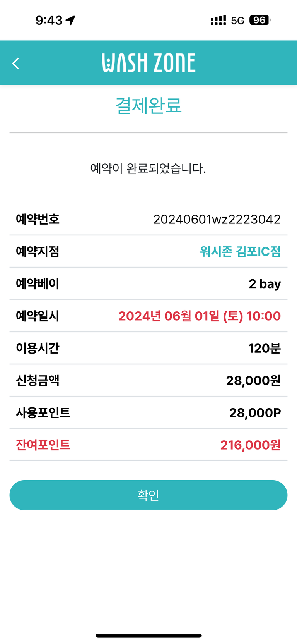Tap the 예약이 완료되었습니다 message
Screen dimensions: 297x644
(x=148, y=168)
